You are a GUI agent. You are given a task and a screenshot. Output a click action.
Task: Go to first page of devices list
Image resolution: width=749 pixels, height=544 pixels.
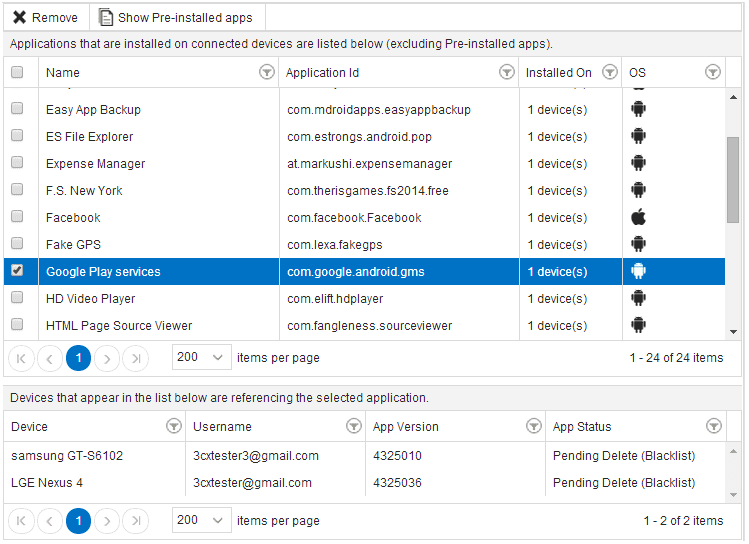(x=21, y=521)
